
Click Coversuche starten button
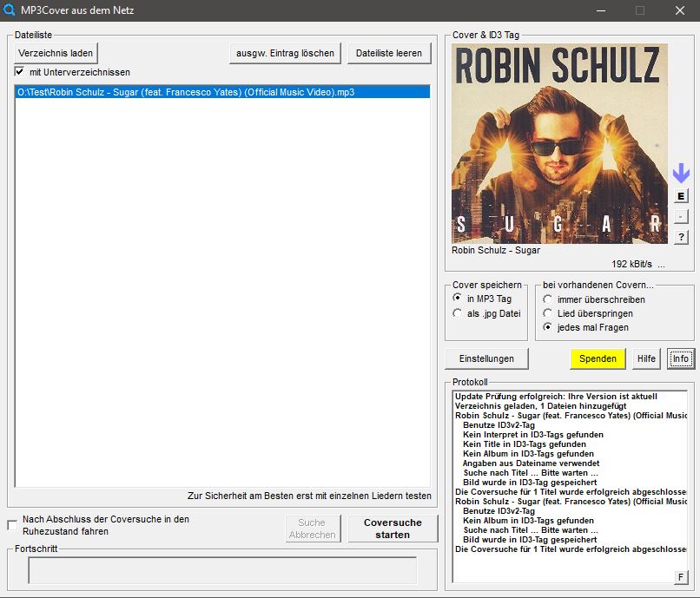393,529
